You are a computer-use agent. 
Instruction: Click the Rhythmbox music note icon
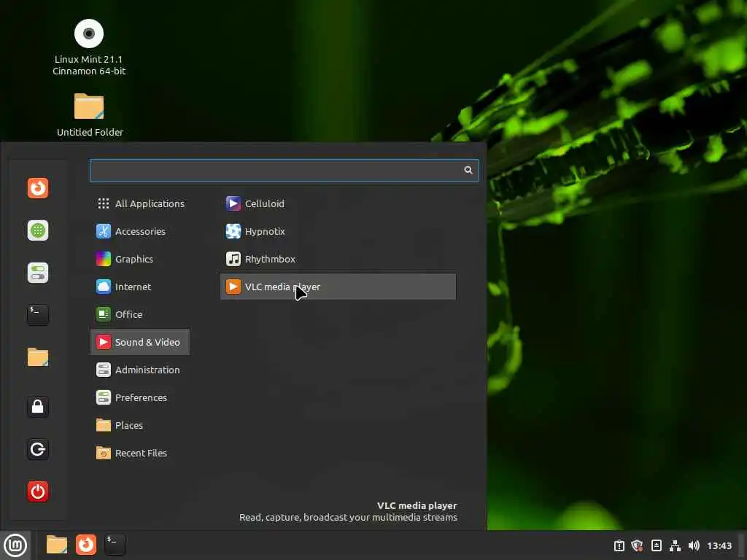pos(233,259)
